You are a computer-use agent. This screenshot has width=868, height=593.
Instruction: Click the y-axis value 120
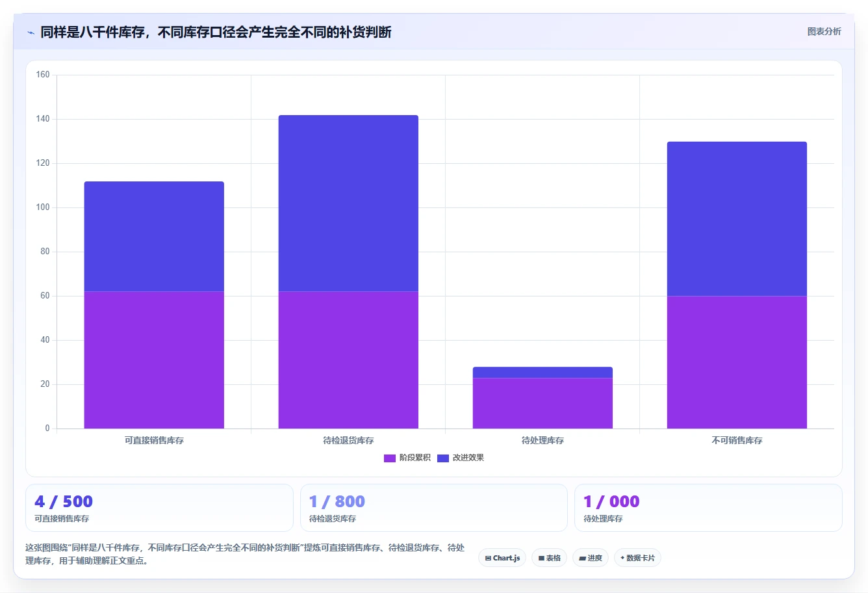point(43,163)
